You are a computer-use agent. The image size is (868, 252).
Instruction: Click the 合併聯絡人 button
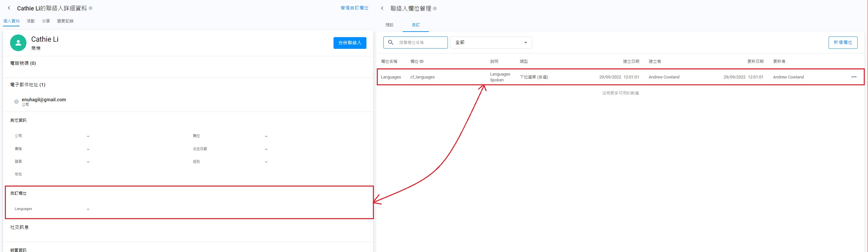(349, 43)
